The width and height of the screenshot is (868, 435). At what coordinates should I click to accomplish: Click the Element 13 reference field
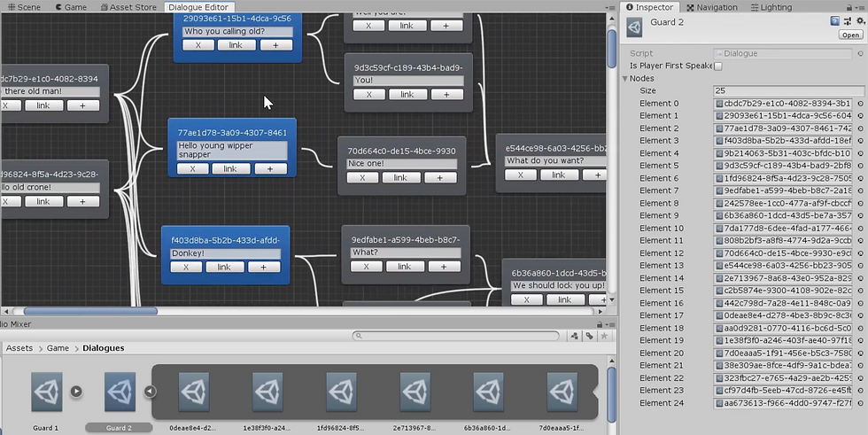click(783, 266)
